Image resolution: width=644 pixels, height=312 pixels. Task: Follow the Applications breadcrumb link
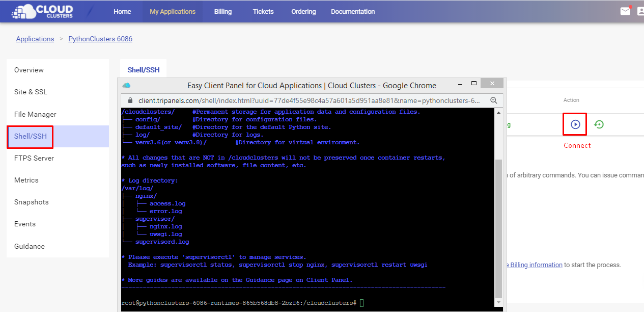[x=35, y=39]
